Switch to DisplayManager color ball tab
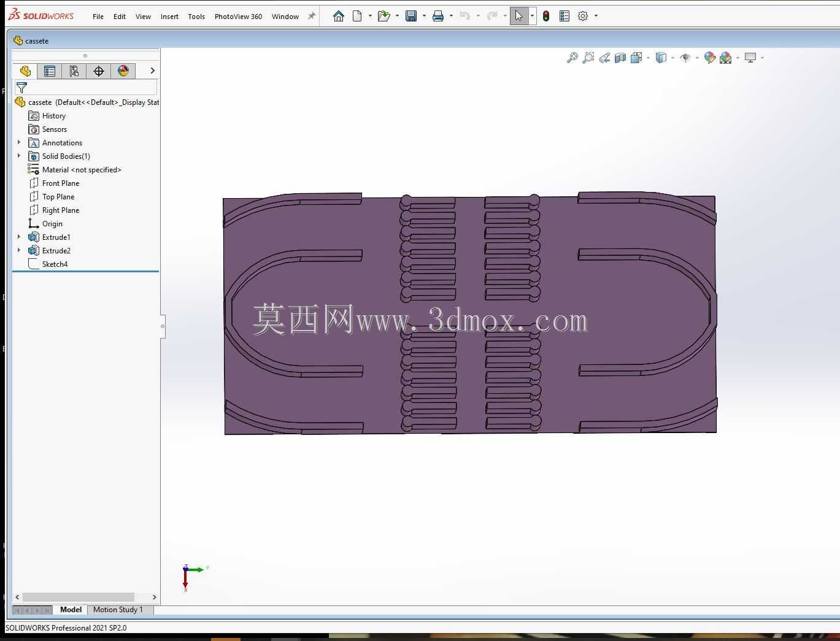Screen dimensions: 840x641 (123, 71)
